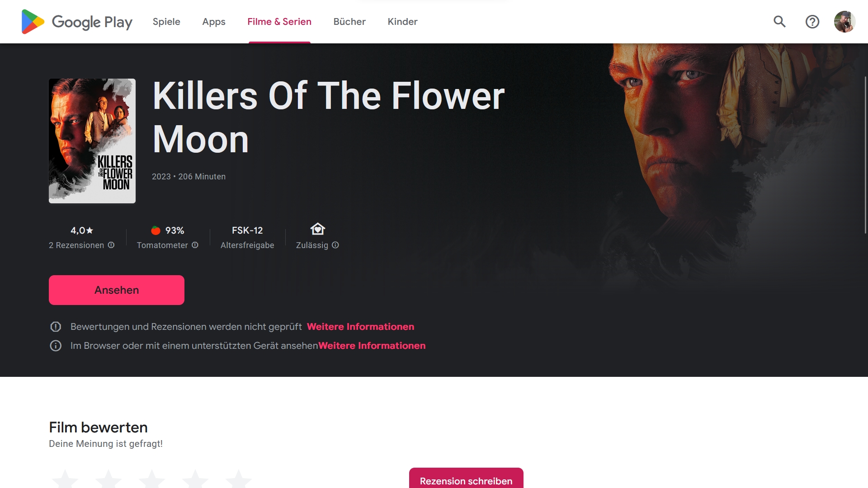Go to the Kinder tab
This screenshot has height=488, width=868.
402,22
